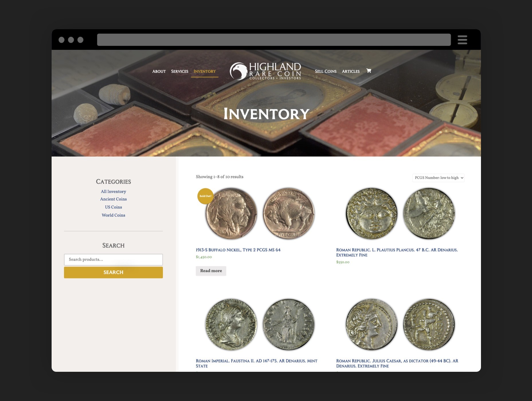The image size is (532, 401).
Task: Select World Coins category
Action: point(114,215)
